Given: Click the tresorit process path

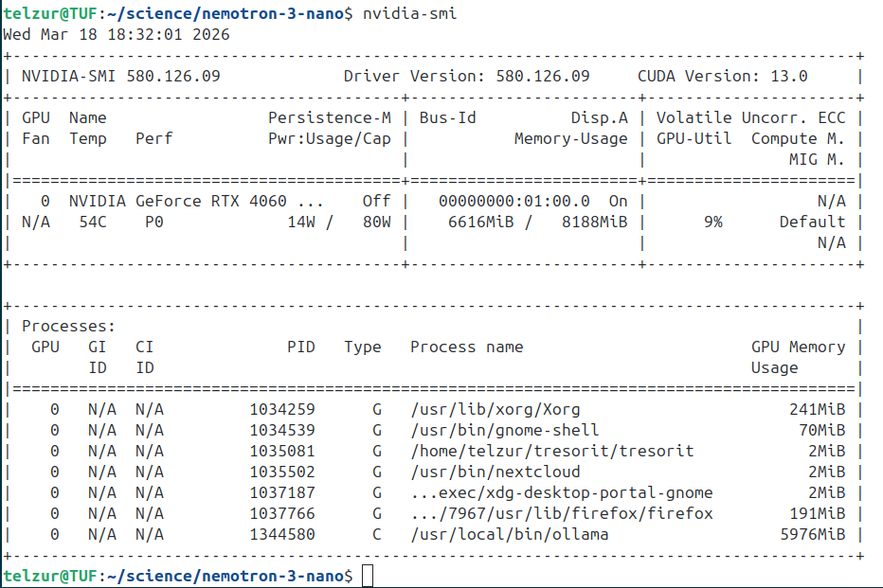Looking at the screenshot, I should pyautogui.click(x=551, y=451).
